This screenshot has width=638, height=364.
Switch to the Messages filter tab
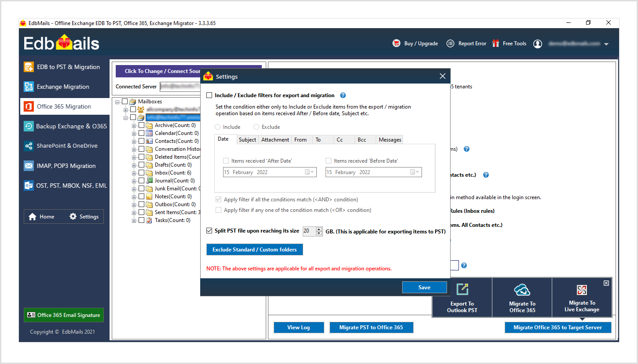click(390, 140)
